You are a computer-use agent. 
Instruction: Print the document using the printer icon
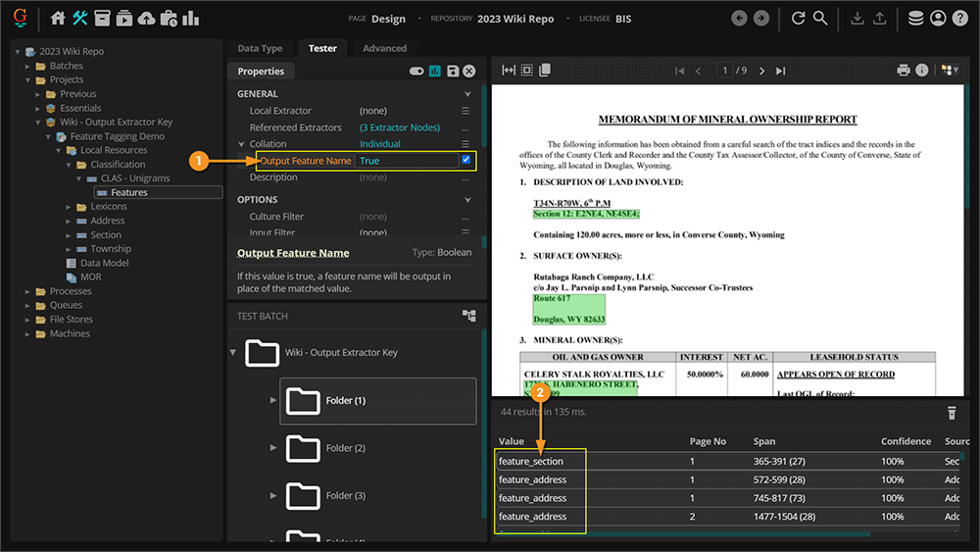coord(904,71)
